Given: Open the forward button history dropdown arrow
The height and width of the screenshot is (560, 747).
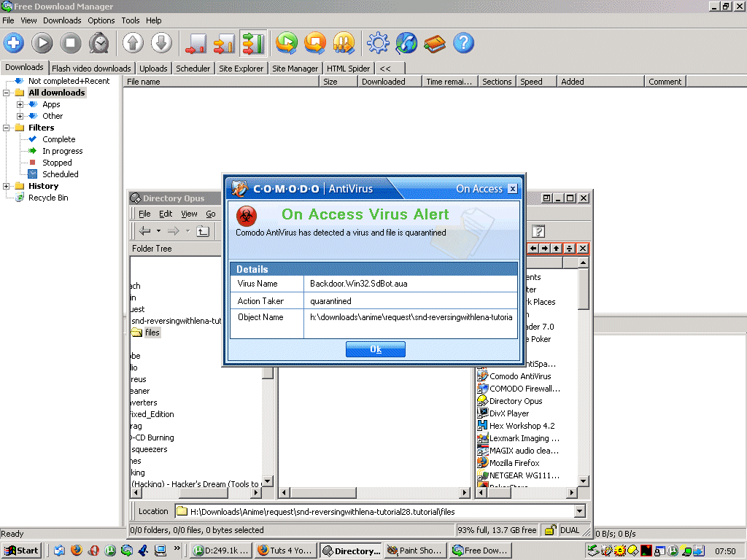Looking at the screenshot, I should click(x=187, y=231).
